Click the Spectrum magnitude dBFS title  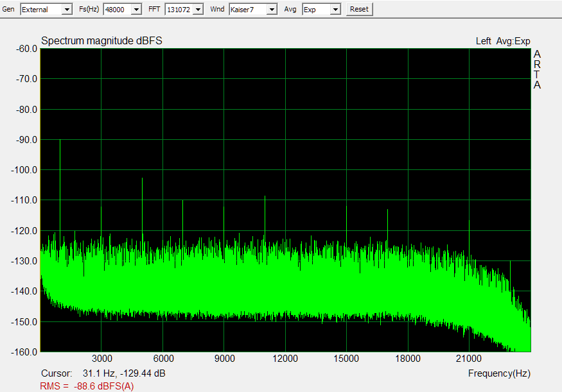pos(101,41)
